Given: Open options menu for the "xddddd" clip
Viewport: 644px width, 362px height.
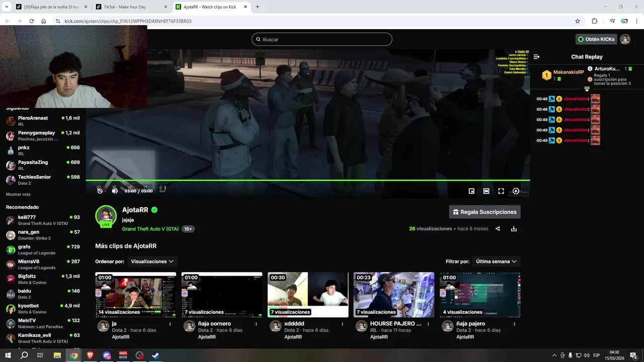Looking at the screenshot, I should (x=342, y=324).
